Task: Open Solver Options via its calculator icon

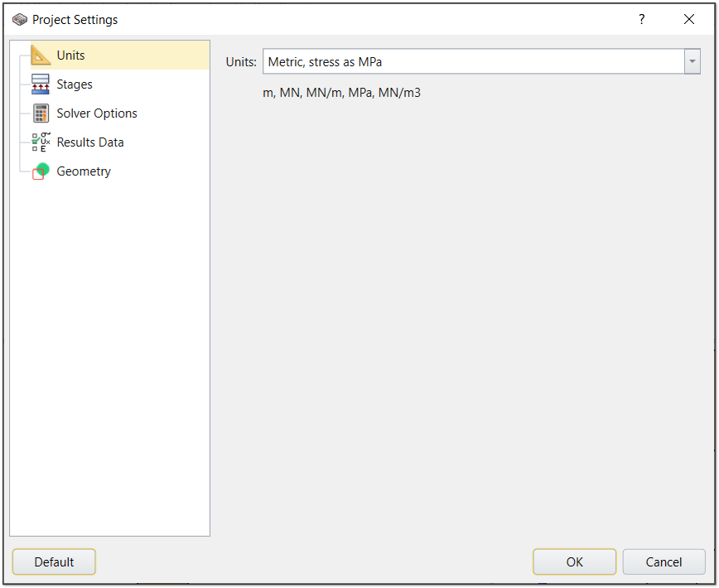Action: pos(39,113)
